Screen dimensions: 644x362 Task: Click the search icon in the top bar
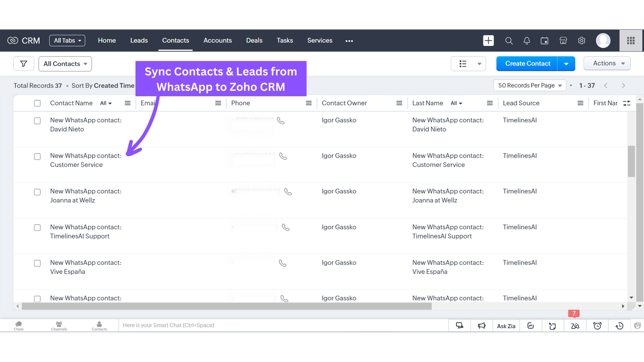509,41
